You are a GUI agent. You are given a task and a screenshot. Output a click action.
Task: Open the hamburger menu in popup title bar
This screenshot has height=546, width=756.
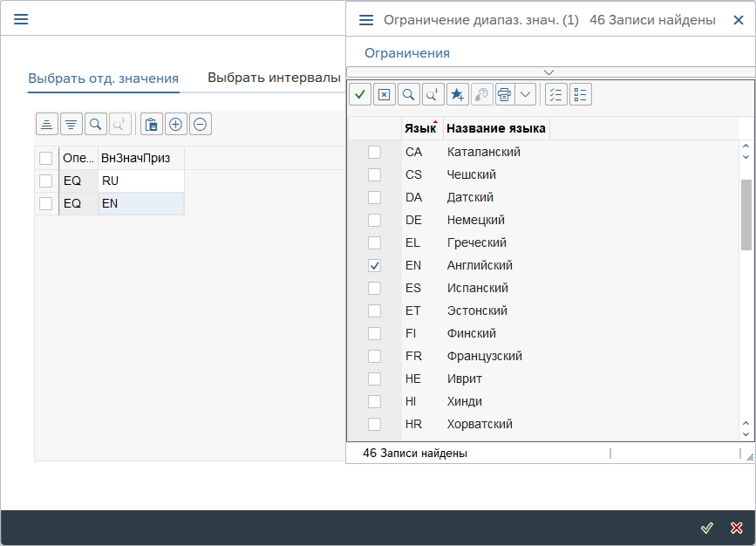tap(366, 19)
